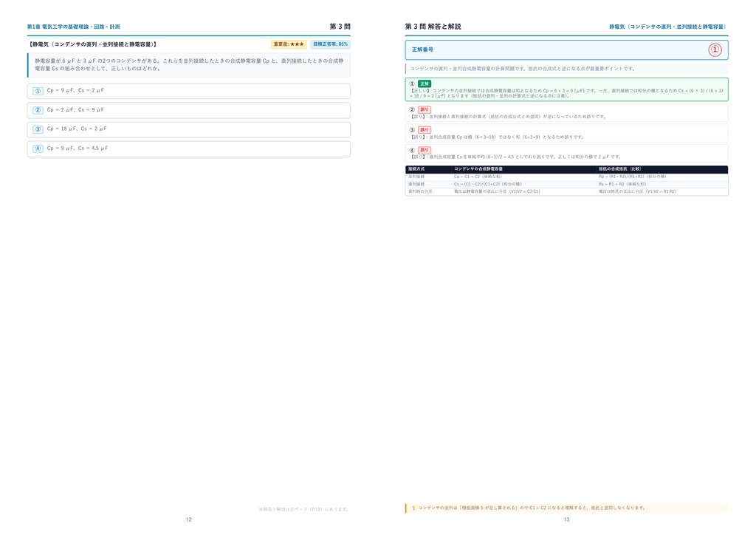Click the red 誤り badge in explanation ②
The image size is (756, 535).
click(x=425, y=109)
